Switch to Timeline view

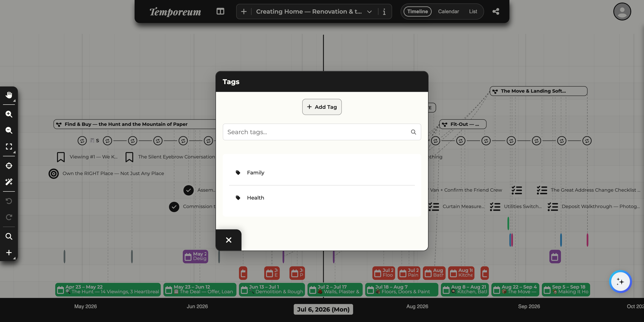tap(417, 11)
